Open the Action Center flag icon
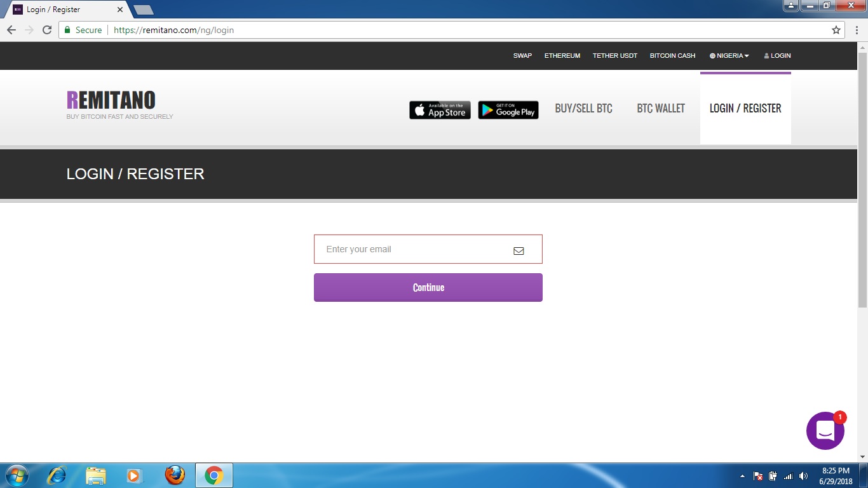 758,476
